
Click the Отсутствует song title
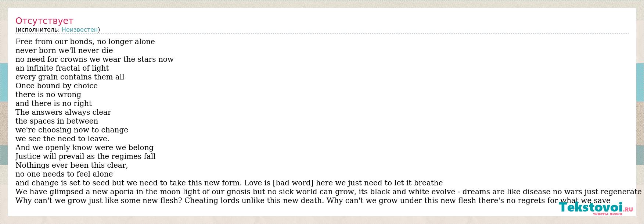[44, 21]
